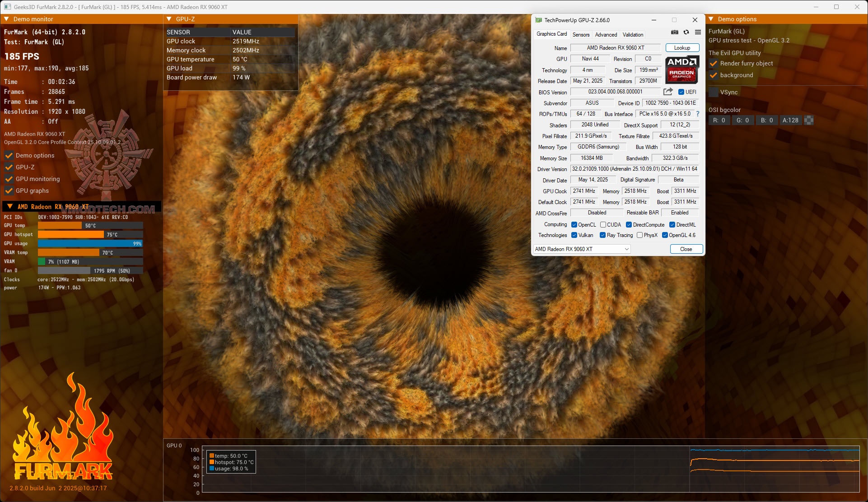Viewport: 868px width, 502px height.
Task: Take a GPU-Z screenshot with camera icon
Action: 674,33
